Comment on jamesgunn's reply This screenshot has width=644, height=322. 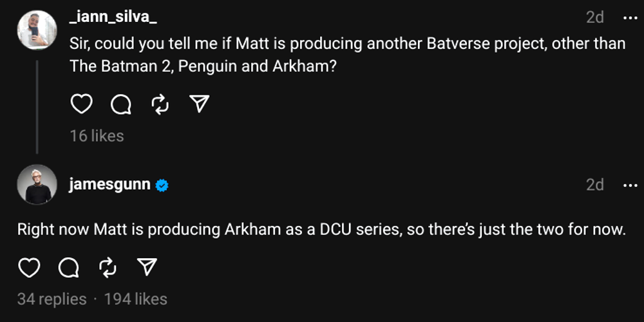[69, 267]
